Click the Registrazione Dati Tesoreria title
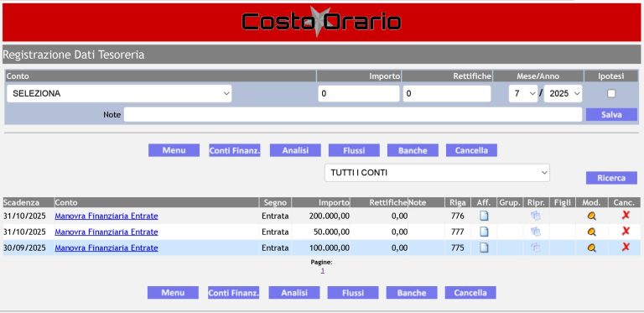 click(x=74, y=55)
